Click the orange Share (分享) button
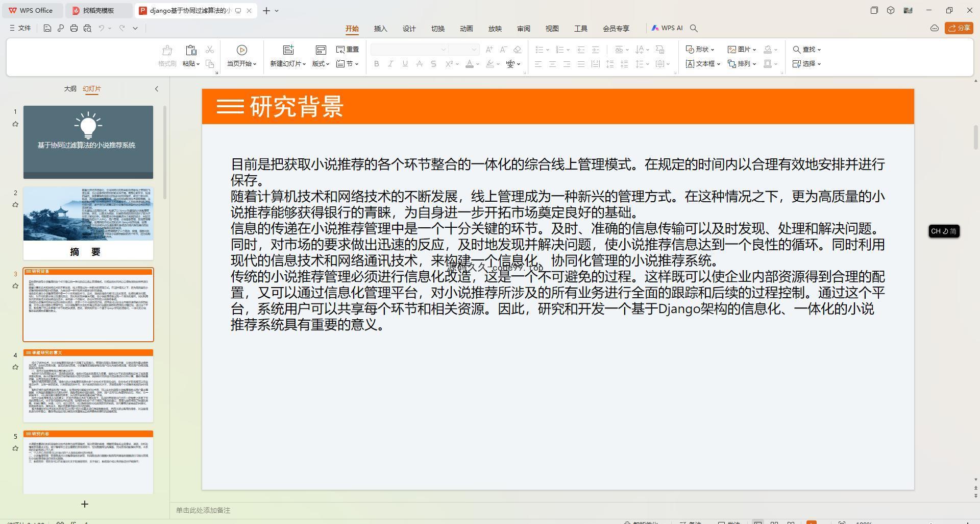980x524 pixels. pyautogui.click(x=959, y=28)
